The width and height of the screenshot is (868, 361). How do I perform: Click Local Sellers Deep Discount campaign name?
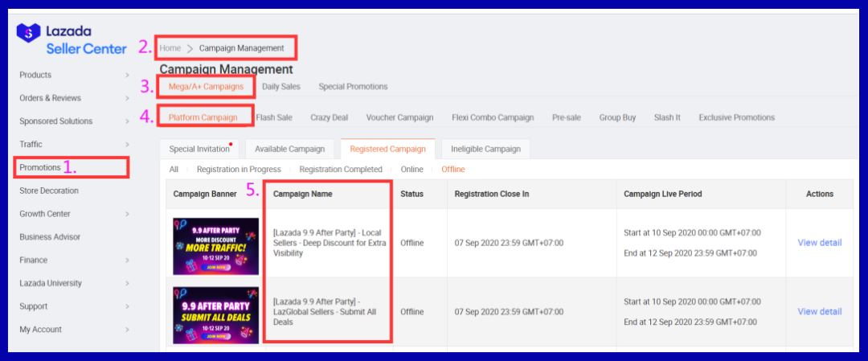point(330,243)
